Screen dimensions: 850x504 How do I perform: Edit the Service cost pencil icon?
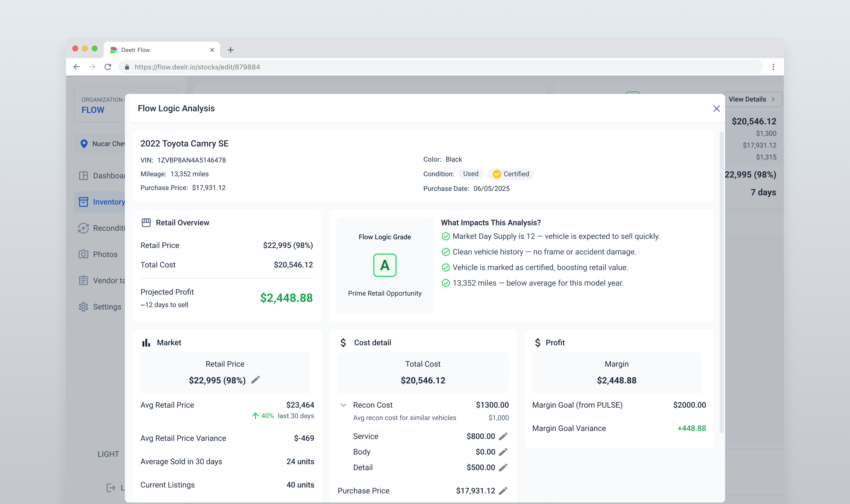(x=503, y=436)
